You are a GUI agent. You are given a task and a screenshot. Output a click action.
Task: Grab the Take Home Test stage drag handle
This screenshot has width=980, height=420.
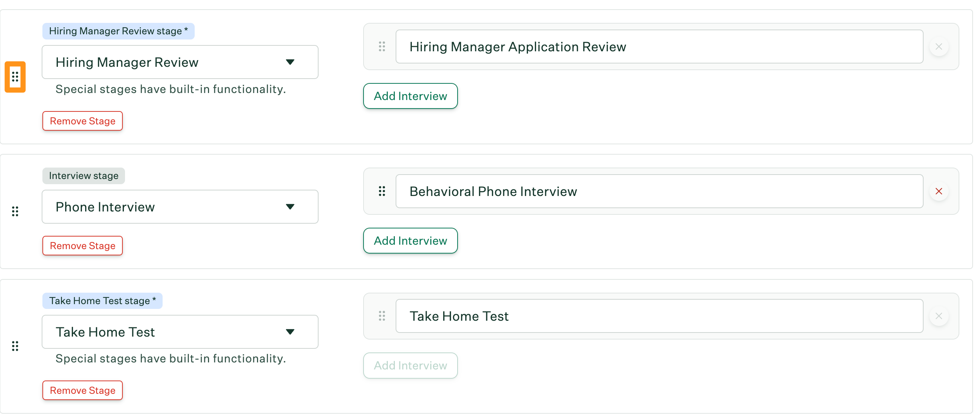[x=15, y=346]
